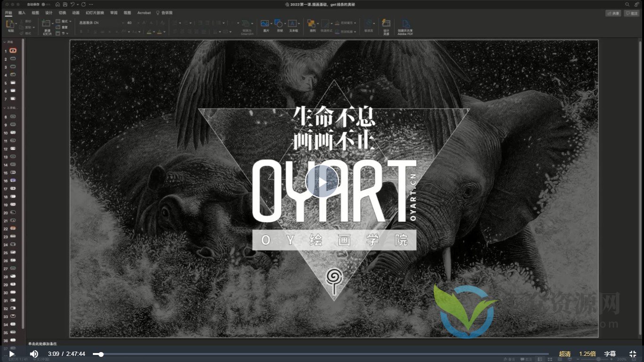Toggle the 自动保存 autosave switch
This screenshot has height=362, width=644.
coord(45,4)
